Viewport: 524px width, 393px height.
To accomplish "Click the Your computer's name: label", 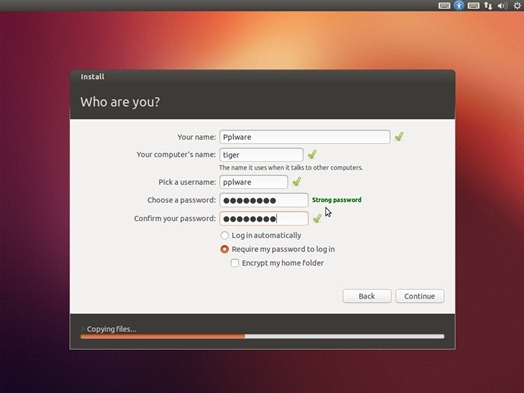I will 176,154.
